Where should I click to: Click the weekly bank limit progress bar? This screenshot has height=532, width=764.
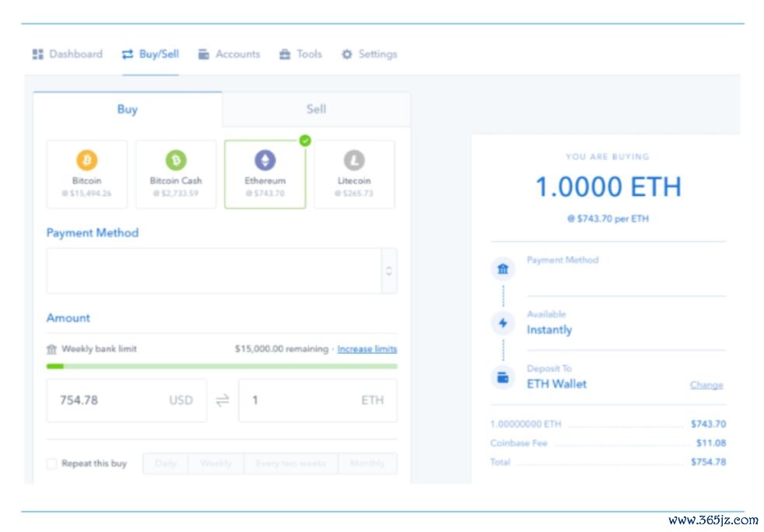(222, 366)
